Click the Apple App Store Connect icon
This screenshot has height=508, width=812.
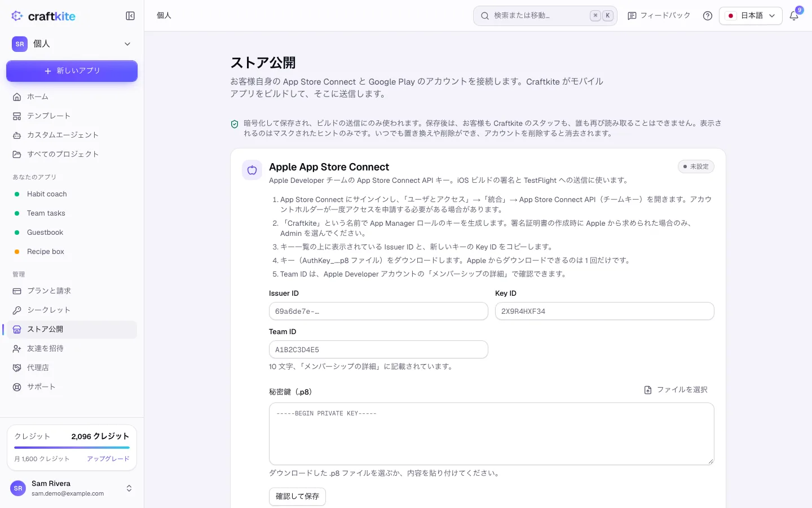click(252, 170)
